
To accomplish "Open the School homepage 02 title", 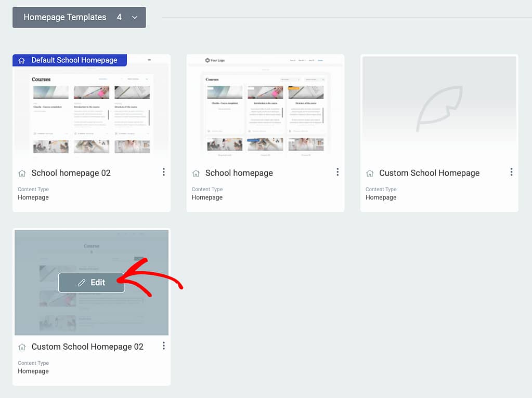I will pos(71,173).
